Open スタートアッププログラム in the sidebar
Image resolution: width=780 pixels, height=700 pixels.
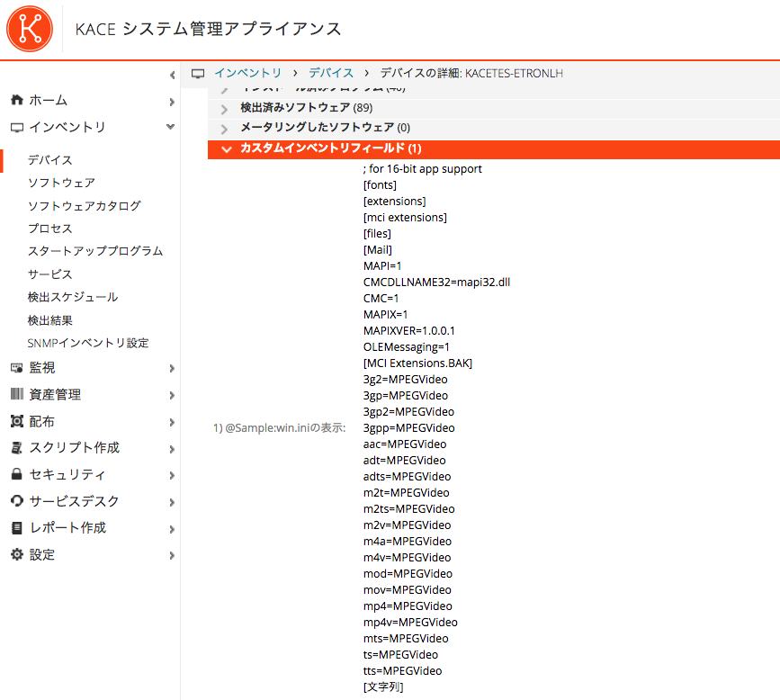[95, 251]
